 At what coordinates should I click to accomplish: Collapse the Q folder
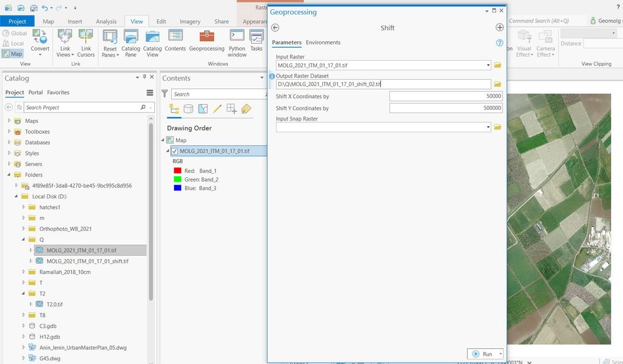point(24,239)
